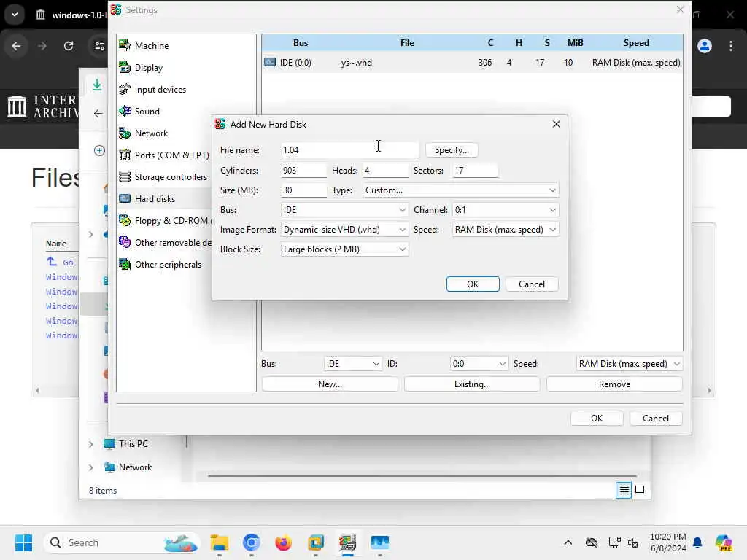Click the Sectors input field
747x560 pixels.
click(x=475, y=171)
